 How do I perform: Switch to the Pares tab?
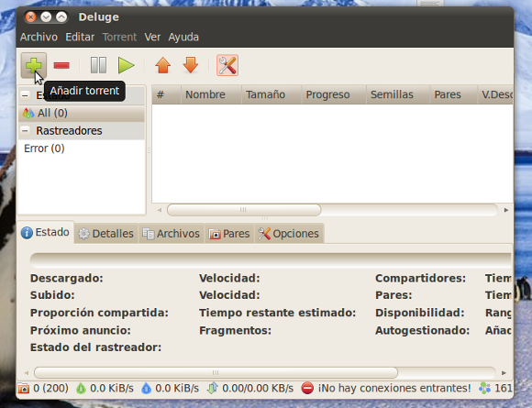click(x=229, y=234)
